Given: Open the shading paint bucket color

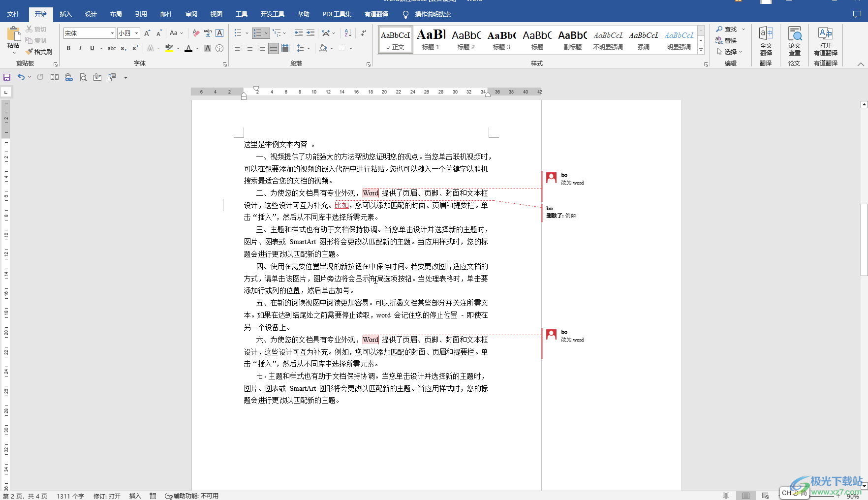Looking at the screenshot, I should point(323,48).
